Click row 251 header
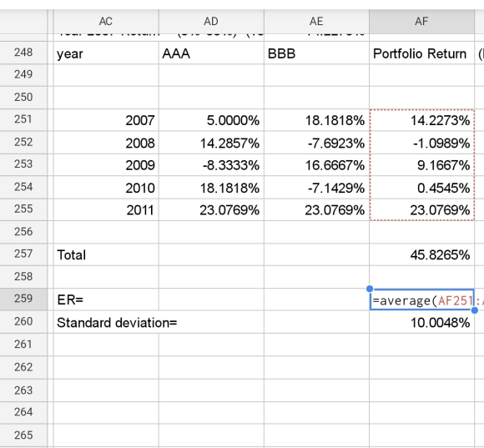The width and height of the screenshot is (484, 448). [x=23, y=119]
